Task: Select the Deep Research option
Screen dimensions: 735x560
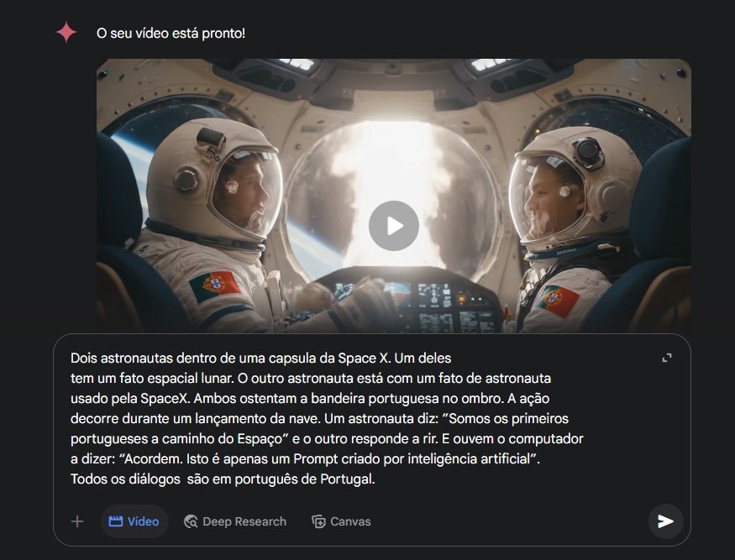Action: [x=235, y=521]
